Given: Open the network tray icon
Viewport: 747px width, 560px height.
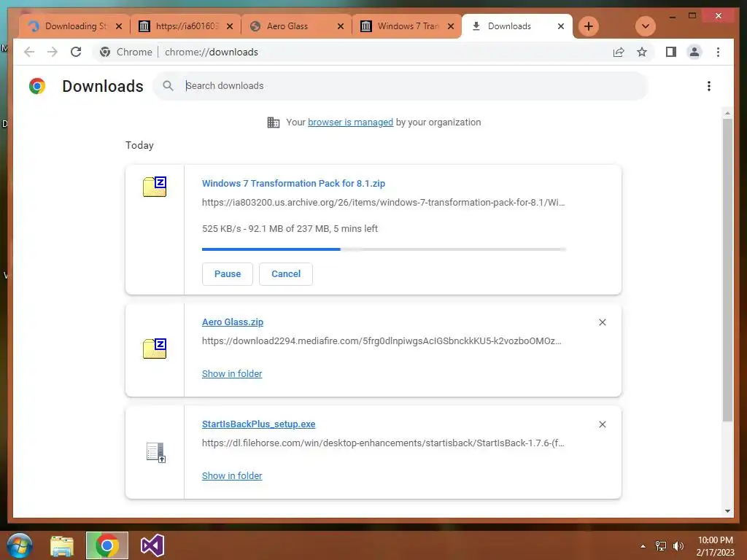Looking at the screenshot, I should [x=661, y=546].
